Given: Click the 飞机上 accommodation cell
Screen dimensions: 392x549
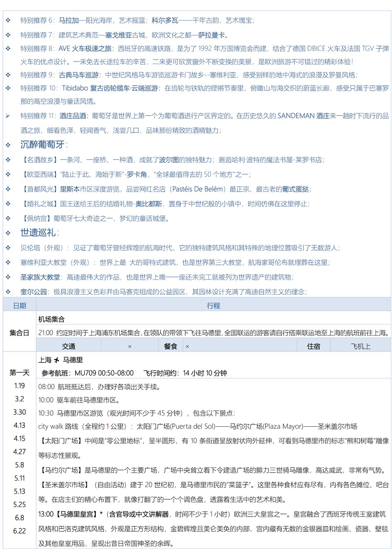Looking at the screenshot, I should [360, 346].
